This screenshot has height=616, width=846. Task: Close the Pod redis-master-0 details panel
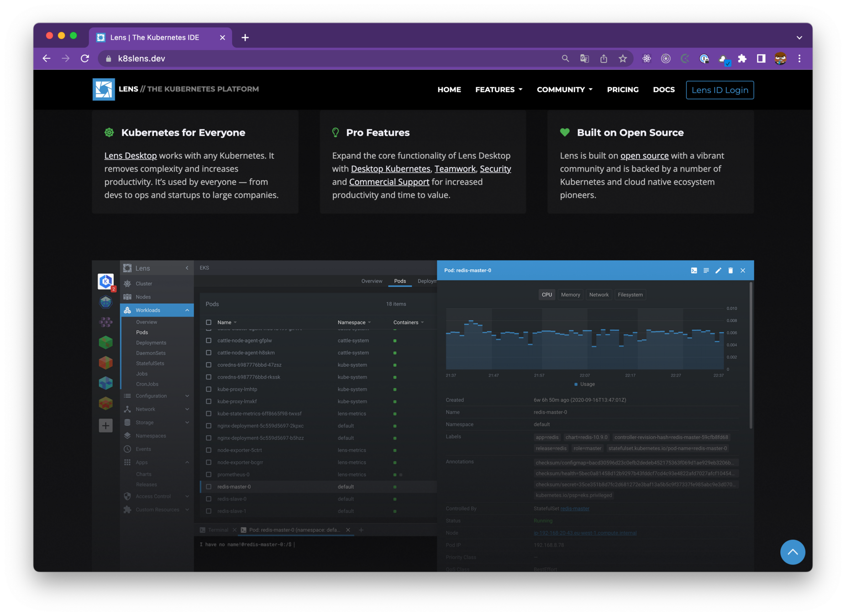(x=743, y=271)
